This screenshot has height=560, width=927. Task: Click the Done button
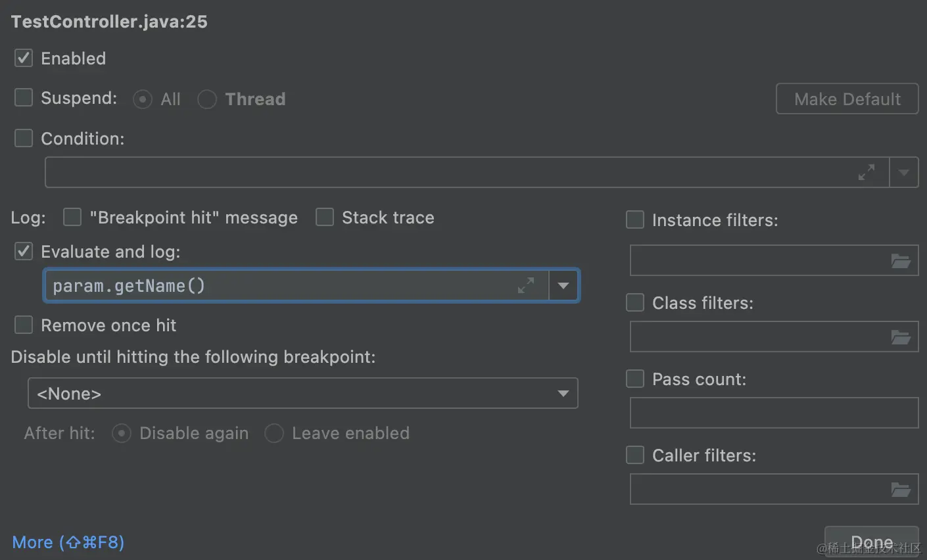click(871, 542)
